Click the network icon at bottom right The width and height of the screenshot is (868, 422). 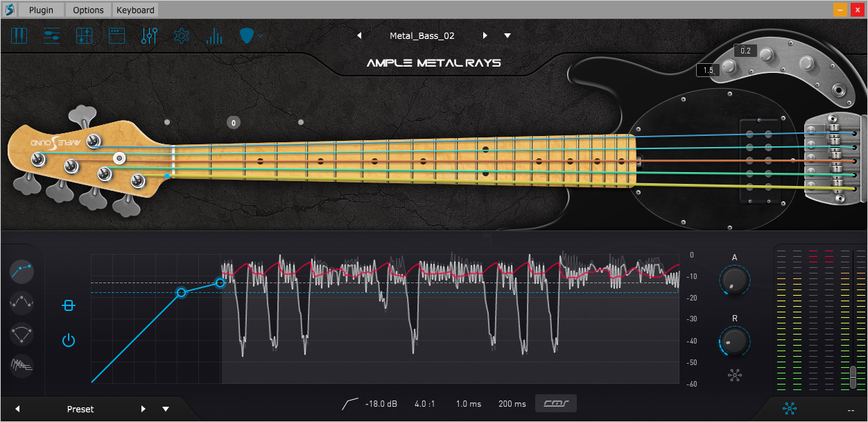tap(790, 410)
